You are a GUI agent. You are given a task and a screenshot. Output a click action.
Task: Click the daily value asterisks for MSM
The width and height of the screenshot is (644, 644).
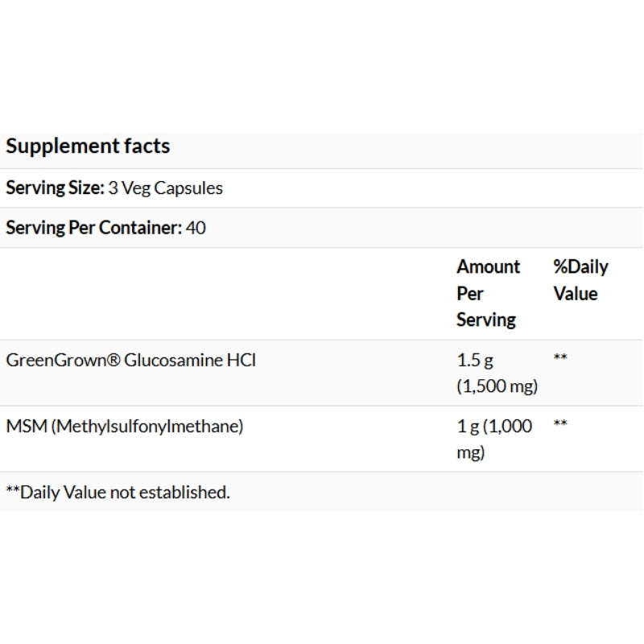pos(560,422)
